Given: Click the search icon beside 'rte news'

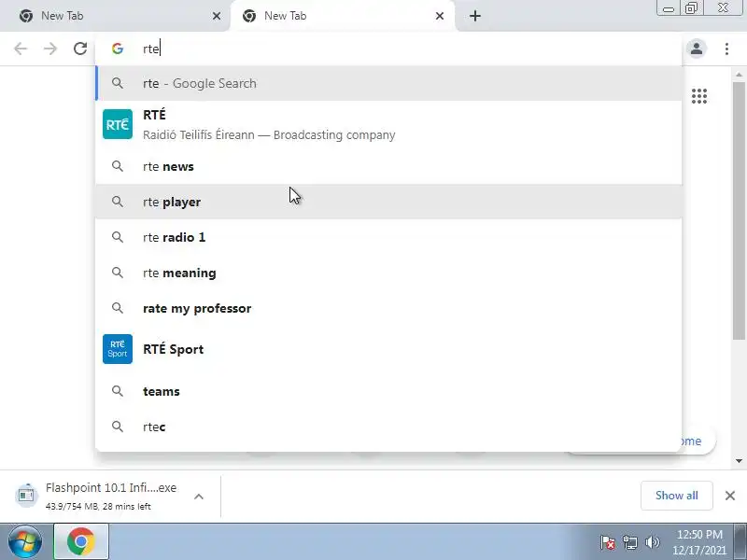Looking at the screenshot, I should click(x=118, y=166).
